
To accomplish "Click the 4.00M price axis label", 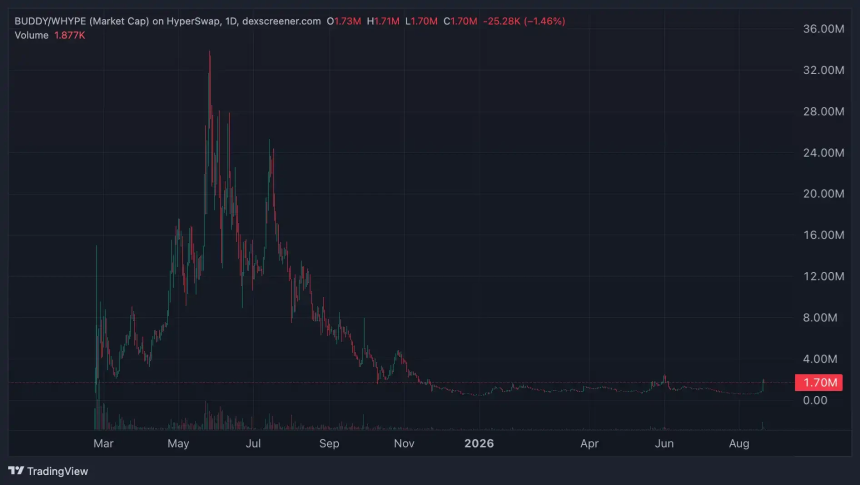I will 820,359.
